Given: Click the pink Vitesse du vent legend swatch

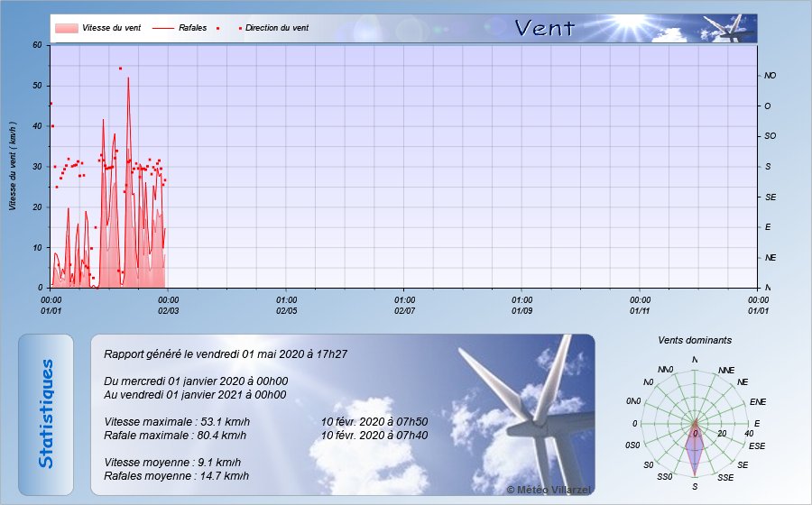Looking at the screenshot, I should tap(66, 28).
